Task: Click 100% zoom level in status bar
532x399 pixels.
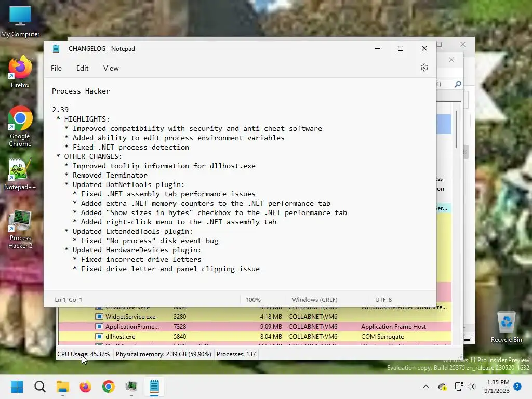Action: pos(254,300)
